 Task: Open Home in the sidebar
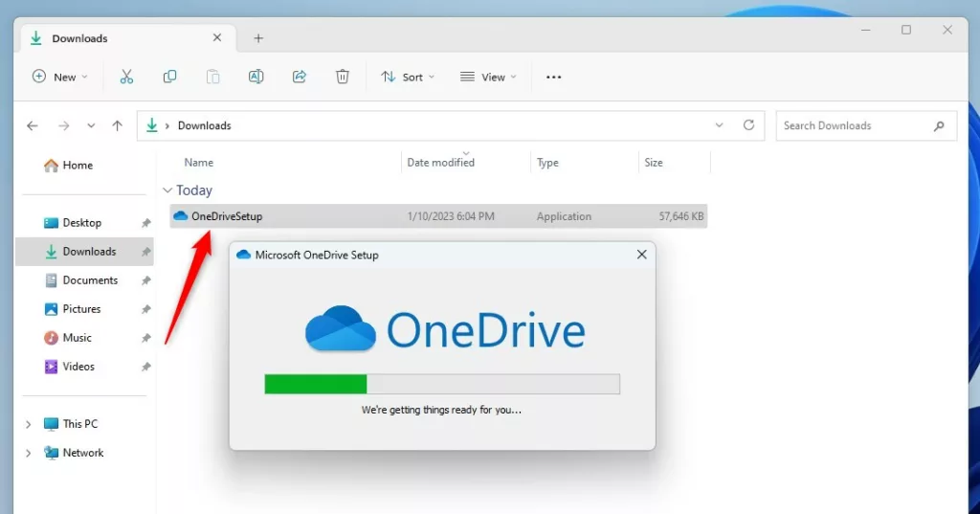[69, 165]
